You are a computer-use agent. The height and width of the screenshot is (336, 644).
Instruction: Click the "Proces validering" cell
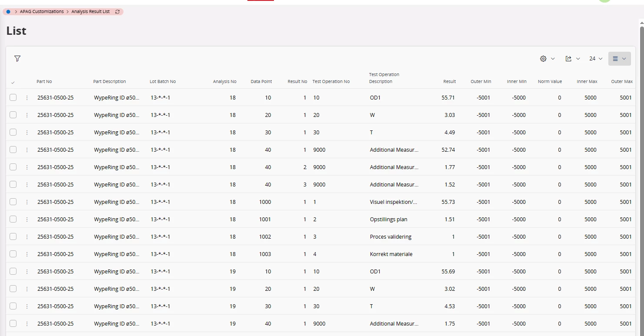point(391,237)
